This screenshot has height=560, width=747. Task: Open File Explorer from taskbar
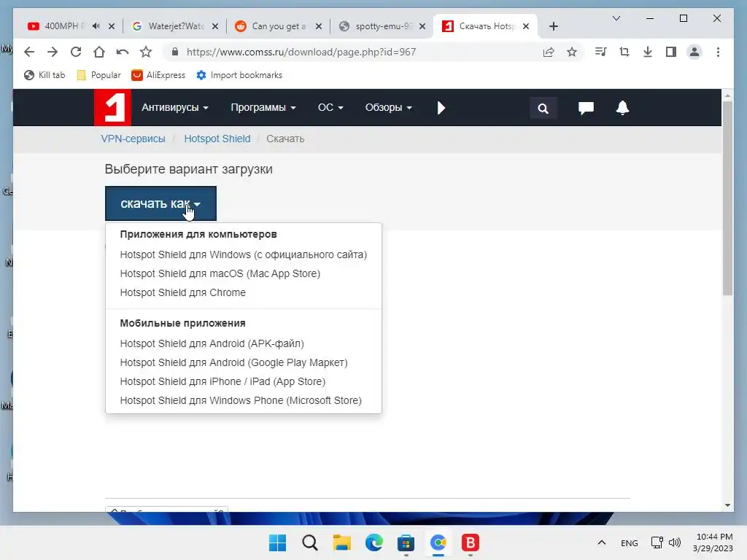click(341, 542)
